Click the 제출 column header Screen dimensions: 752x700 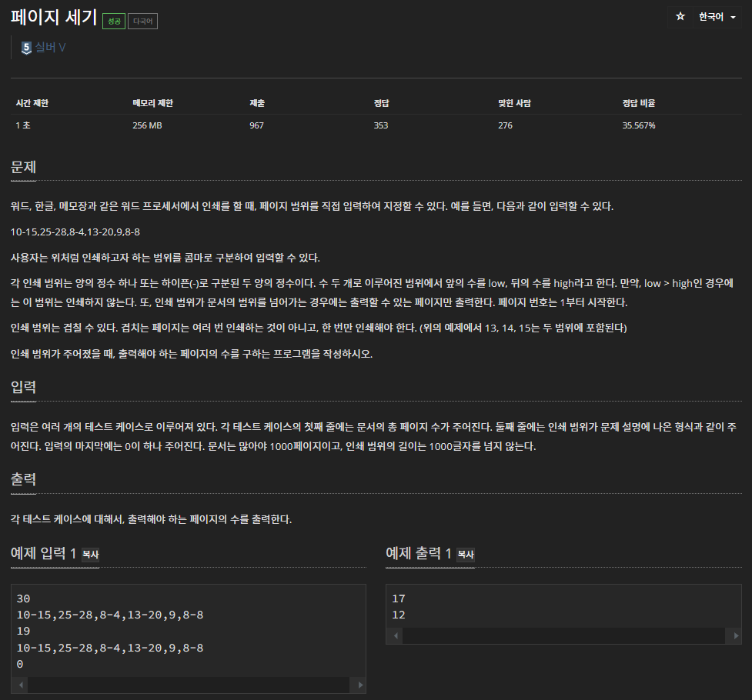[x=257, y=103]
